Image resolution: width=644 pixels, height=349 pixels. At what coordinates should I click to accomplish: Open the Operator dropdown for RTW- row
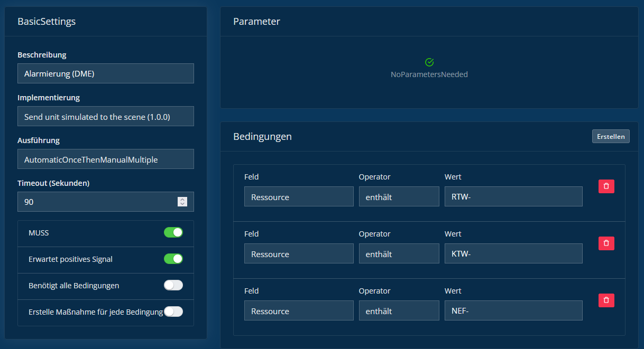(x=399, y=197)
